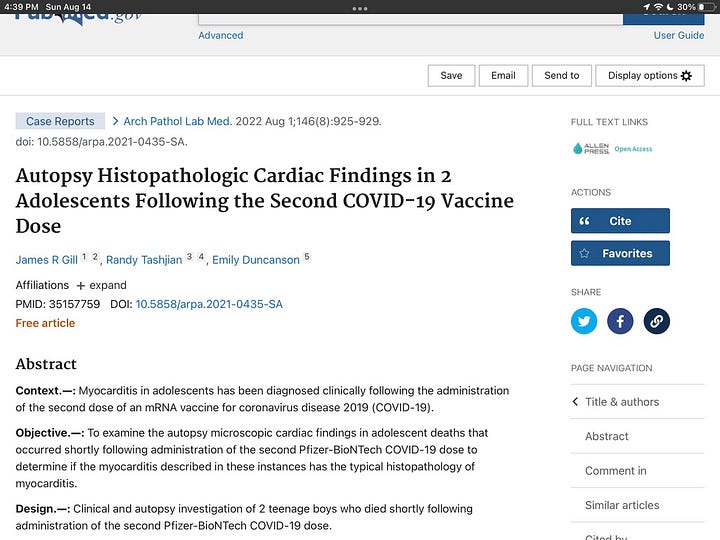Click affiliation superscript 1 after Gill
Viewport: 720px width, 540px height.
coord(84,256)
